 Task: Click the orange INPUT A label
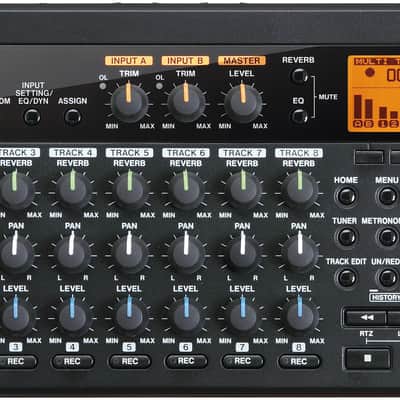point(129,61)
